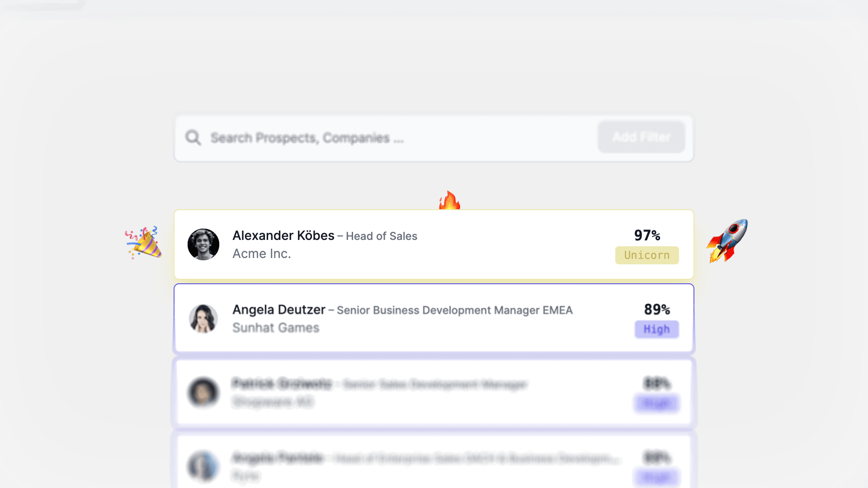Click the blurred fourth prospect's avatar

(203, 466)
